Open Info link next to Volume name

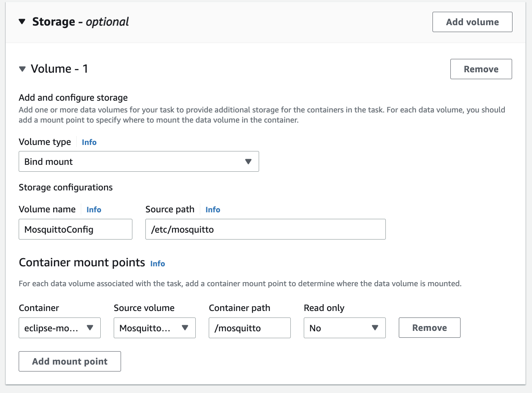pyautogui.click(x=94, y=209)
